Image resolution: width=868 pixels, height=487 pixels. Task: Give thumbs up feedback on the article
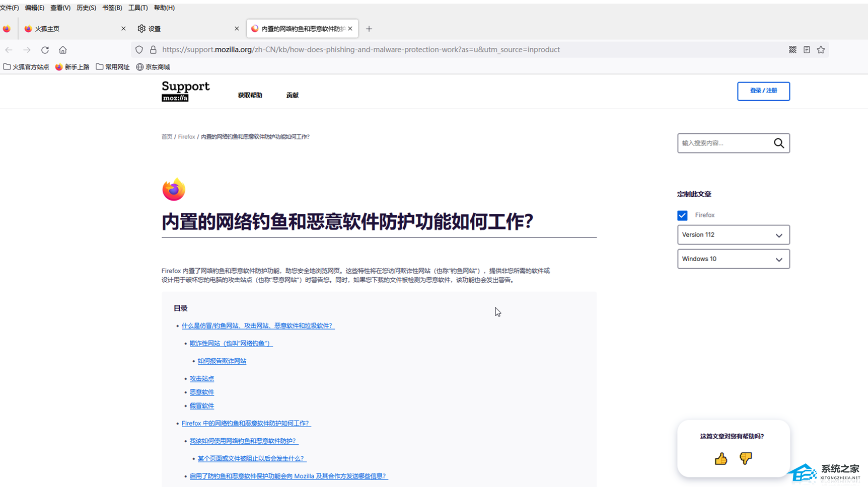pos(720,458)
